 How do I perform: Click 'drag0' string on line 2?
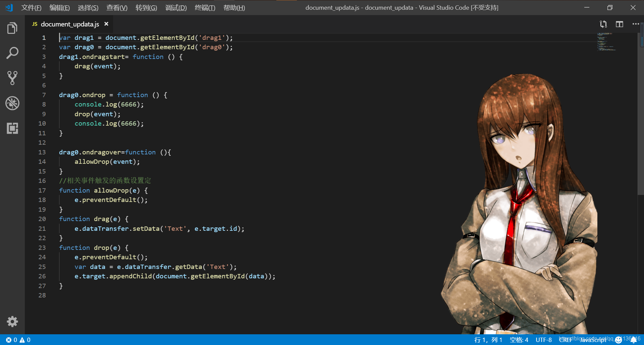(x=212, y=47)
